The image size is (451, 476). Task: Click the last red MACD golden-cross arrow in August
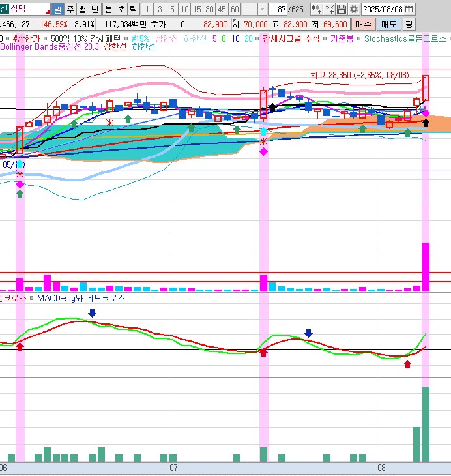click(x=407, y=364)
